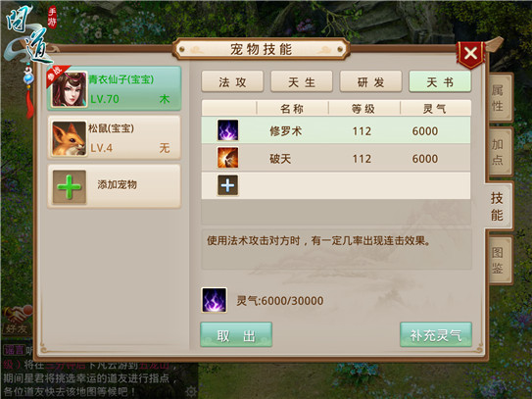This screenshot has width=532, height=399.
Task: Click the purple flame icon beside 灵气 value
Action: (215, 300)
